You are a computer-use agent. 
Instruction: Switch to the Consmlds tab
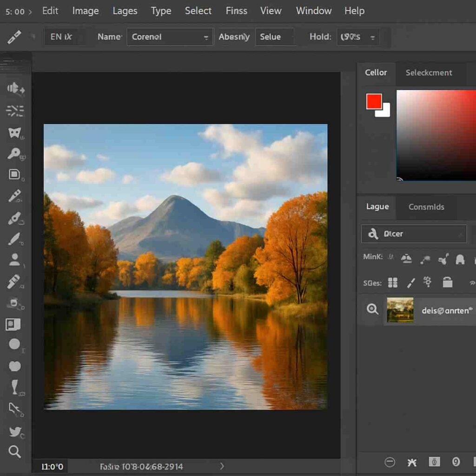tap(426, 207)
